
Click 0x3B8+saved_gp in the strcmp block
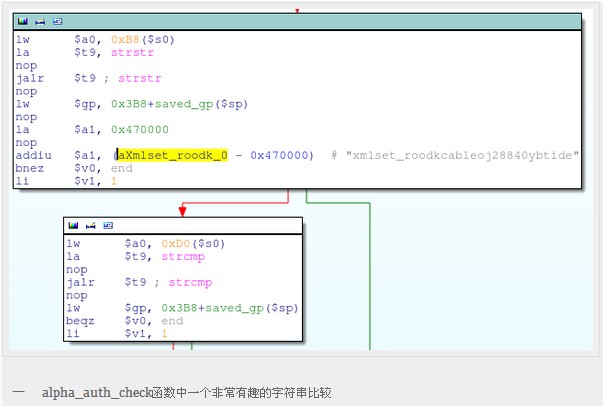tap(212, 308)
